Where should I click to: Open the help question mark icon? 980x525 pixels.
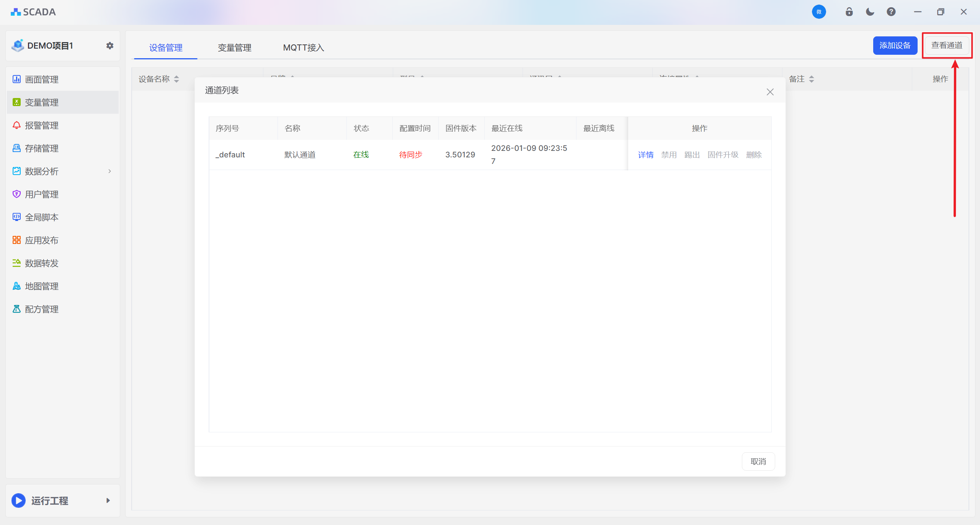coord(891,12)
